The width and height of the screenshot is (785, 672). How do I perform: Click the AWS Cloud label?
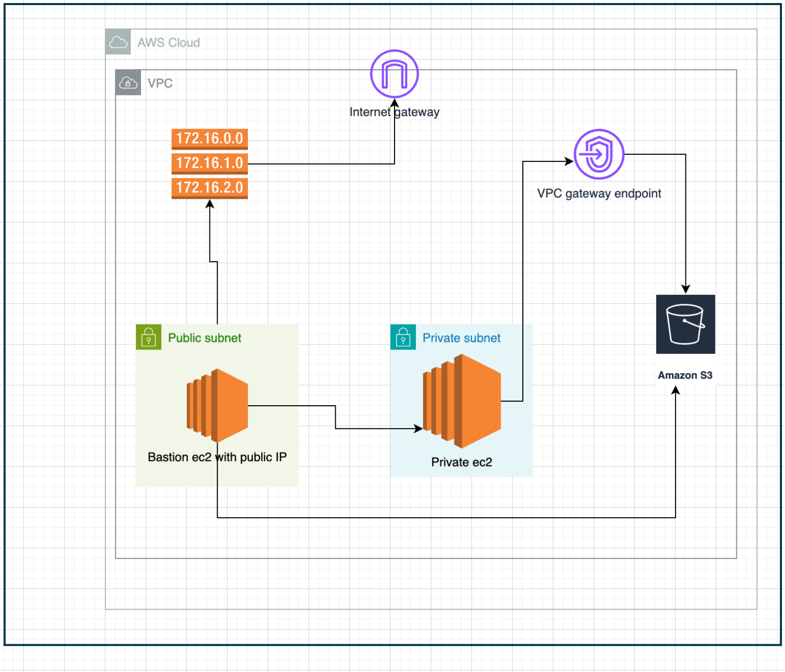pyautogui.click(x=168, y=42)
